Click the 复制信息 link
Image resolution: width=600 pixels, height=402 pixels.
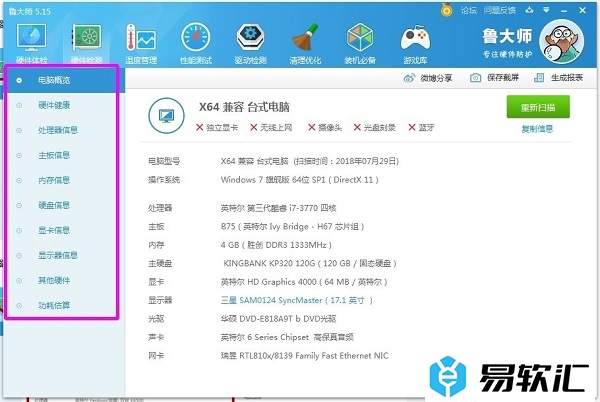click(537, 129)
